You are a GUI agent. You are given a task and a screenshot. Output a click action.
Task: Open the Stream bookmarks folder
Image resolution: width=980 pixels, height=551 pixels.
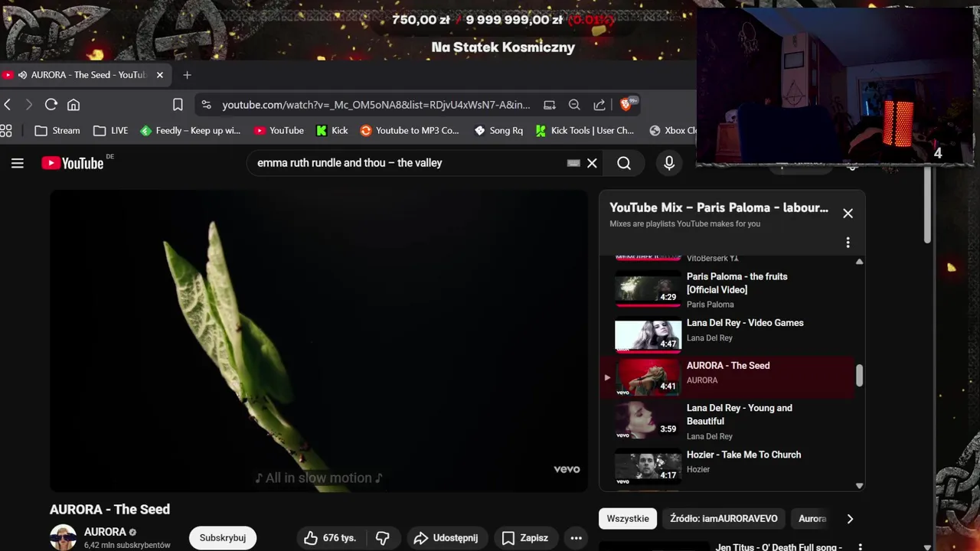57,131
